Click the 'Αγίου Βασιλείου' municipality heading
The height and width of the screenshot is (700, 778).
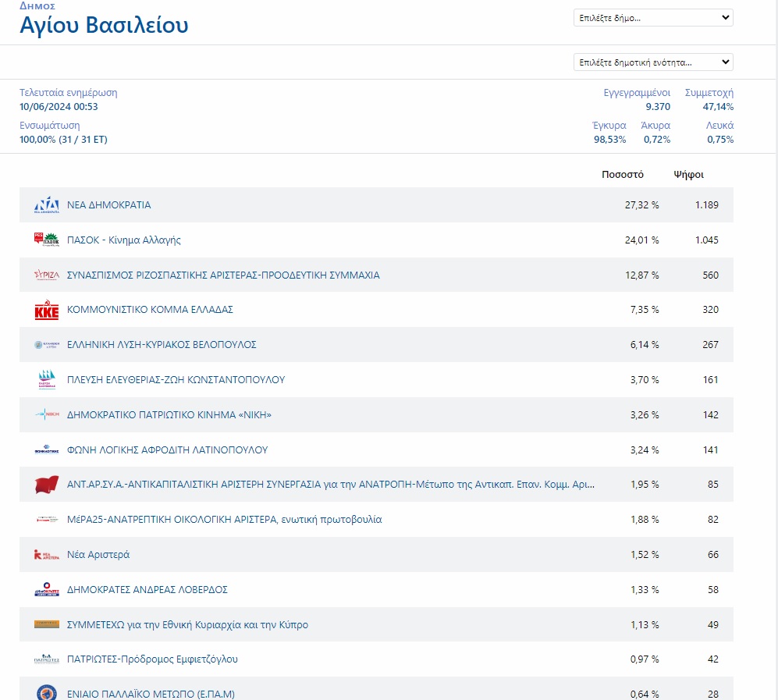pos(104,25)
